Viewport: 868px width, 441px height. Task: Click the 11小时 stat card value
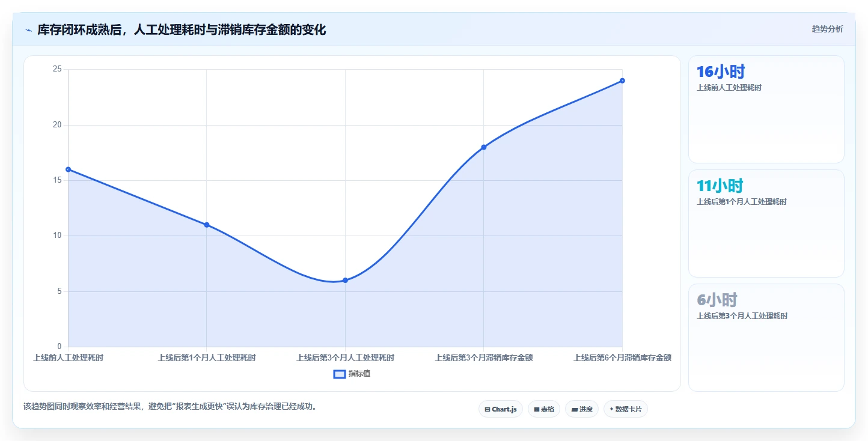[x=720, y=186]
